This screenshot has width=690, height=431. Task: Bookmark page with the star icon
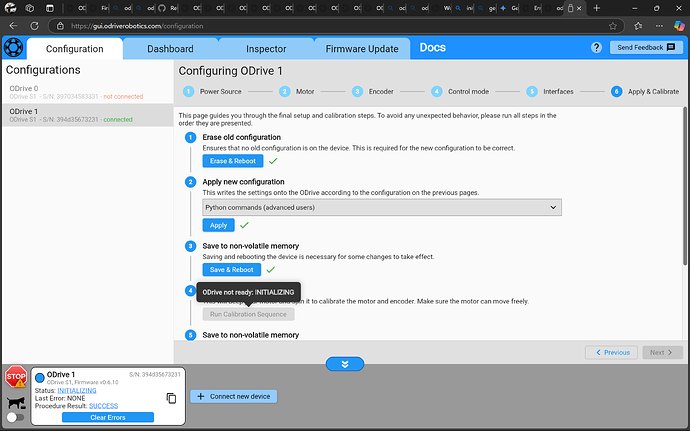point(613,26)
